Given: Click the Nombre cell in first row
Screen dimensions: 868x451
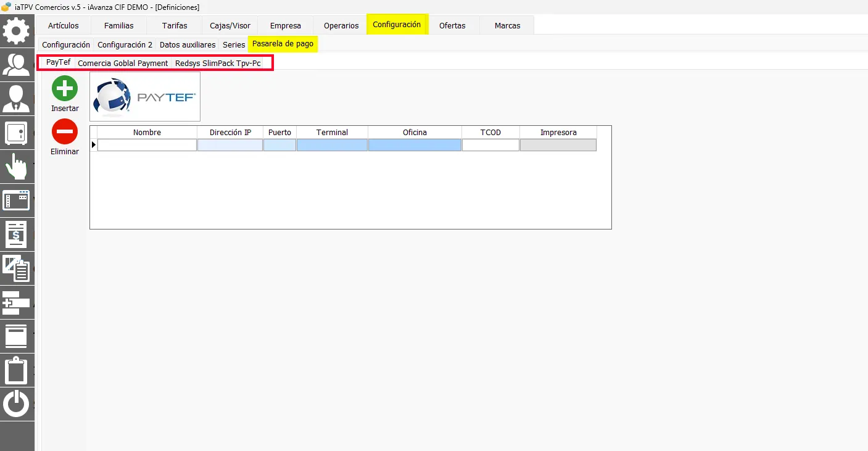Looking at the screenshot, I should pyautogui.click(x=147, y=145).
